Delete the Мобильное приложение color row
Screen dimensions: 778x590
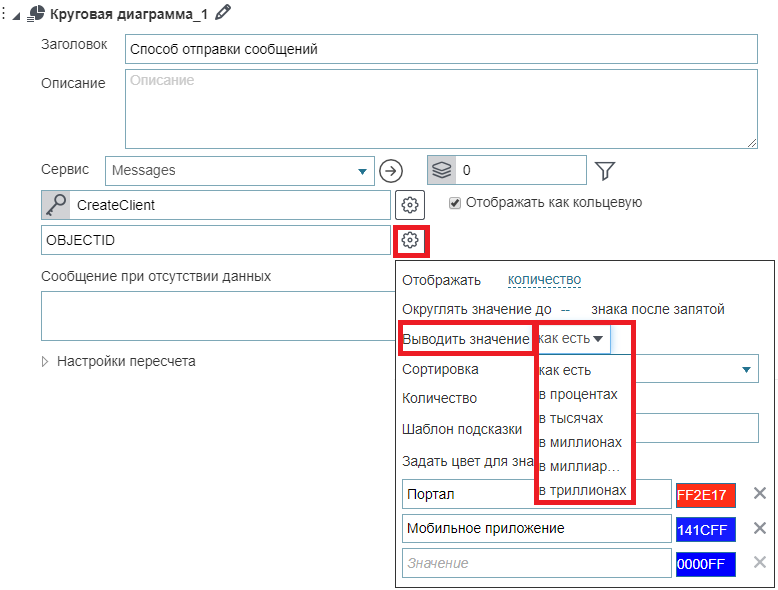click(759, 528)
